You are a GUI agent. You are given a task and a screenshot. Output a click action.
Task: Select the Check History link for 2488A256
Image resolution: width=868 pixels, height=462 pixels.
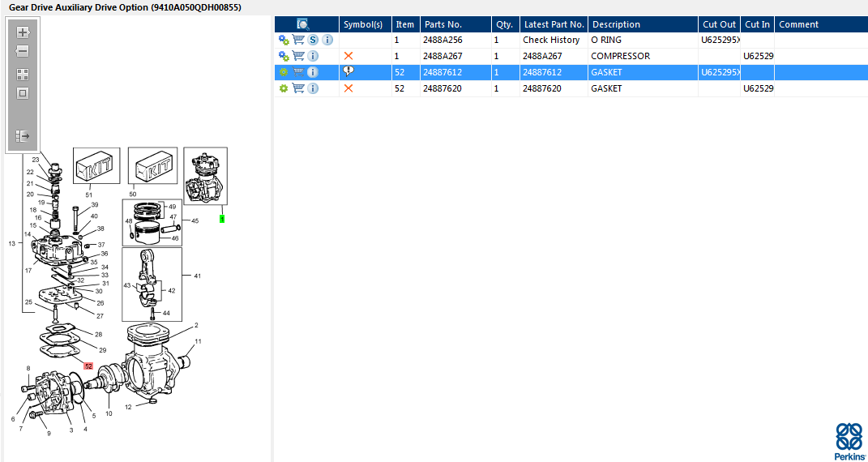551,40
